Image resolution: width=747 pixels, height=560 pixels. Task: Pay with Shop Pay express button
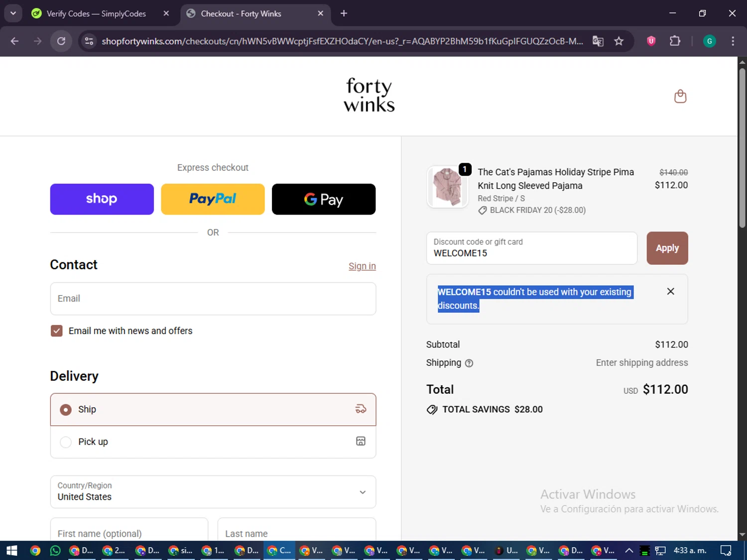point(102,199)
